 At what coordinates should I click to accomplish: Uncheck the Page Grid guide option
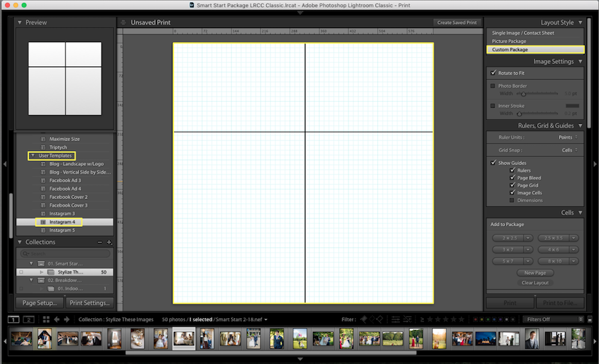point(512,186)
